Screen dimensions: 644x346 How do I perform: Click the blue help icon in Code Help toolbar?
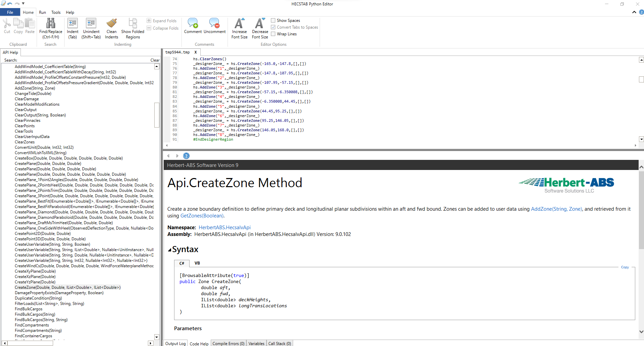(186, 156)
